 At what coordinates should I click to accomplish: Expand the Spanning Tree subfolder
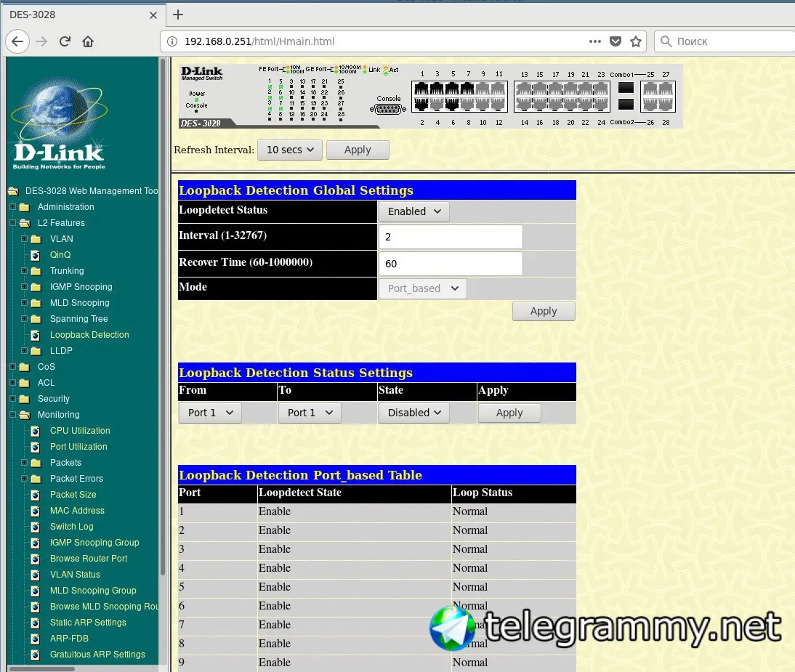coord(24,319)
